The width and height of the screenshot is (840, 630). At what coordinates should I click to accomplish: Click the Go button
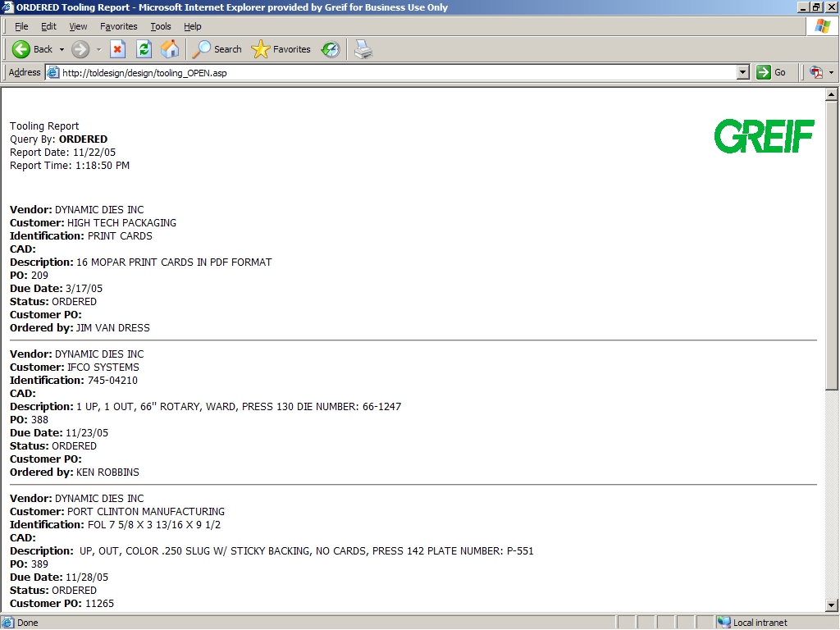coord(771,72)
